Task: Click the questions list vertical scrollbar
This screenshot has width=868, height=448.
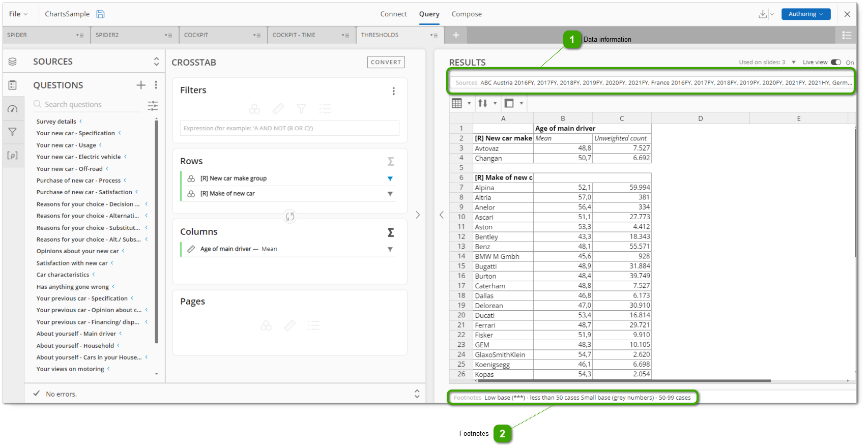Action: point(156,231)
